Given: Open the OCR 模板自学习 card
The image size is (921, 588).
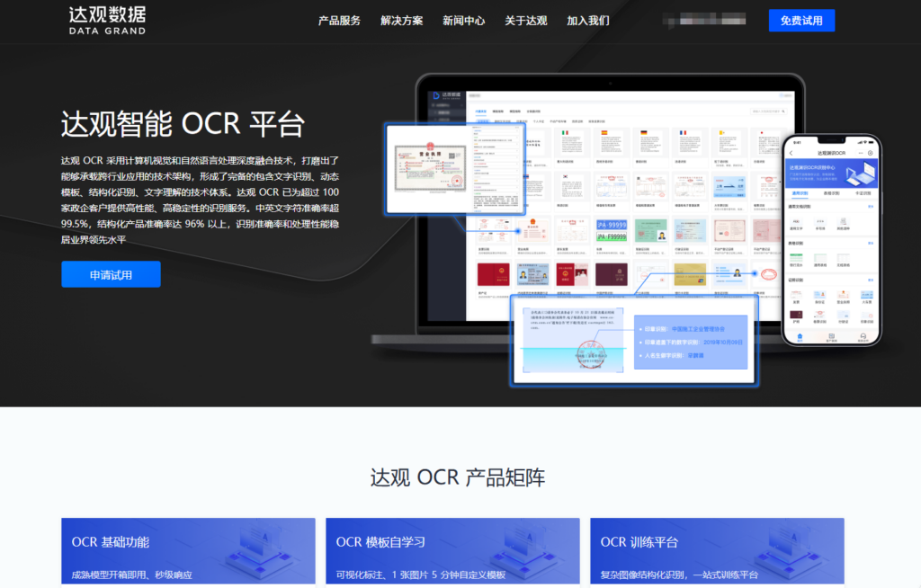Looking at the screenshot, I should [452, 551].
